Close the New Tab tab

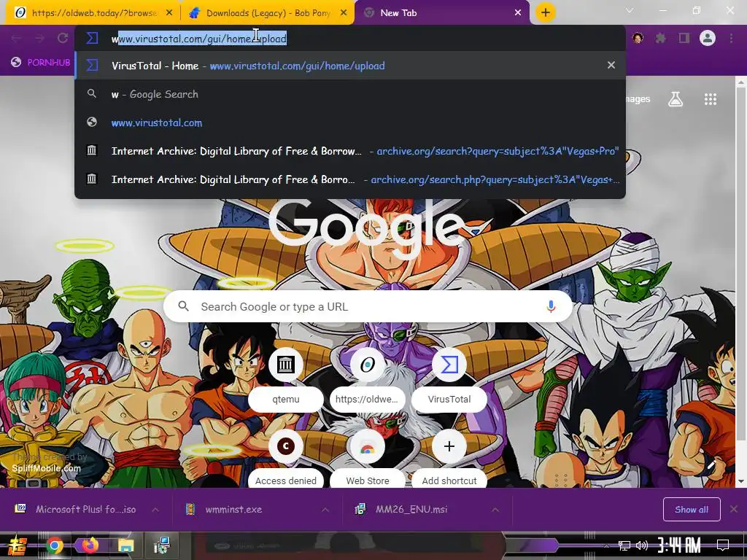tap(518, 13)
